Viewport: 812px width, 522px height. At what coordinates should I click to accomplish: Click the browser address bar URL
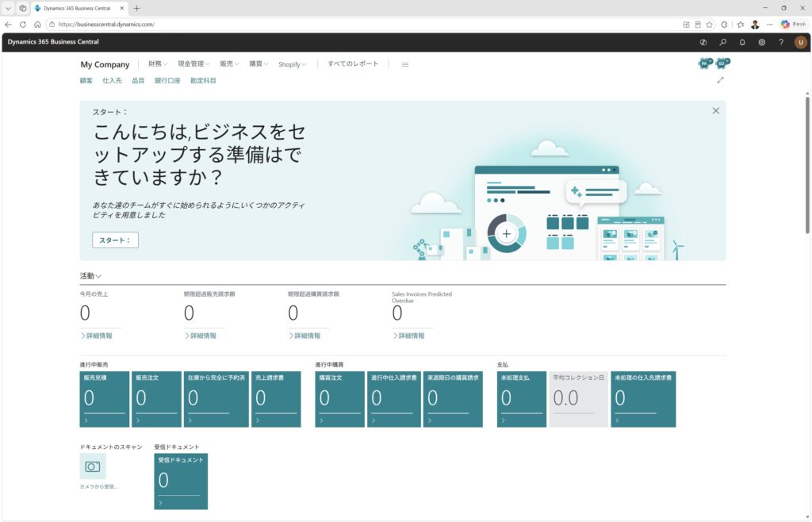[x=106, y=25]
